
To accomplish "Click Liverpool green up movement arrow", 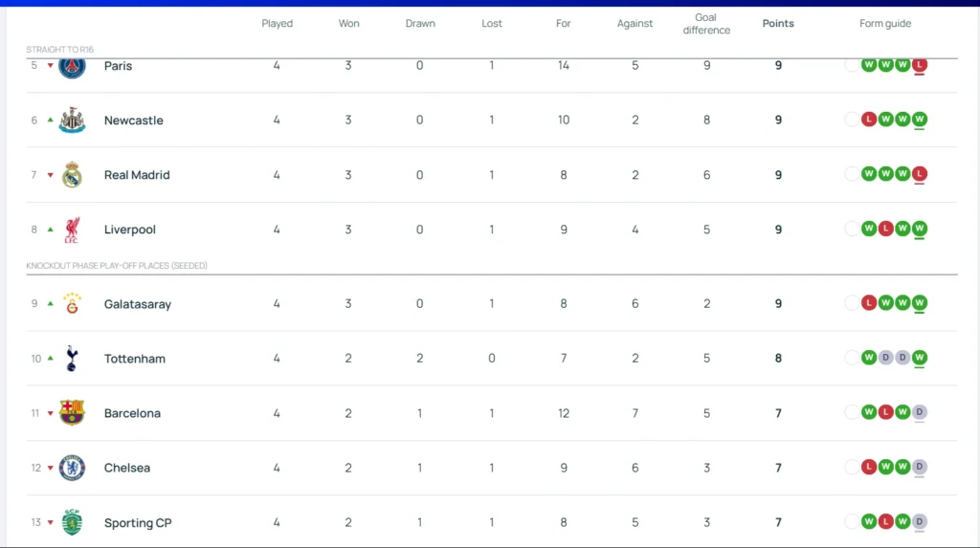I will pos(51,230).
